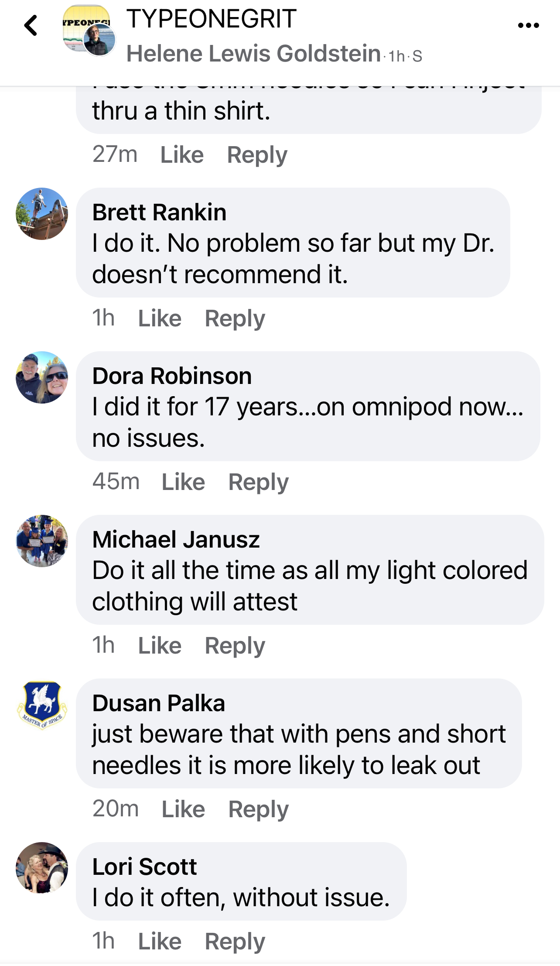
Task: Like Brett Rankin's comment
Action: point(160,318)
